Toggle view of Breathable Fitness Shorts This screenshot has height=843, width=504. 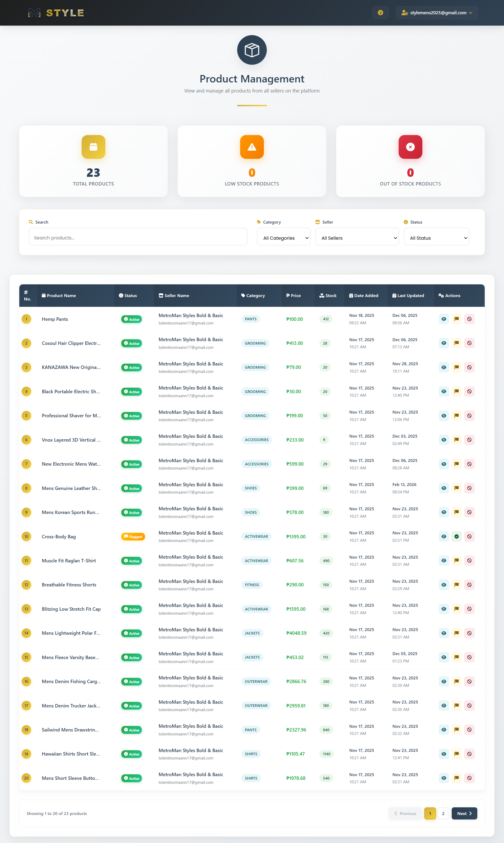[444, 585]
